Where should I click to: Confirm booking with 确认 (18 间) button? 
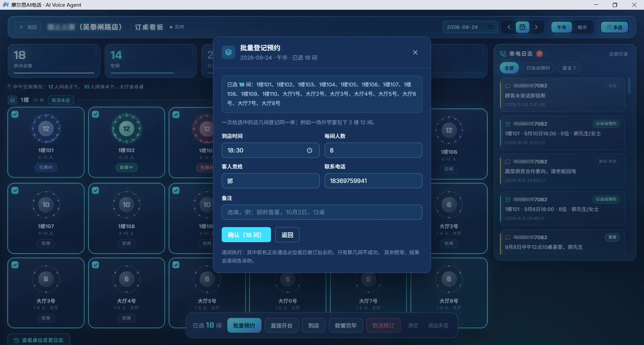point(246,235)
